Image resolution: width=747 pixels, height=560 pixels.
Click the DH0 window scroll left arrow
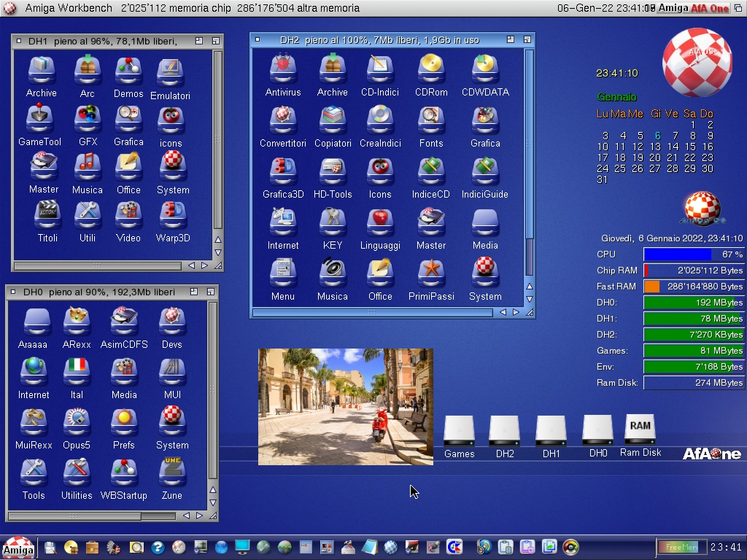(x=186, y=516)
